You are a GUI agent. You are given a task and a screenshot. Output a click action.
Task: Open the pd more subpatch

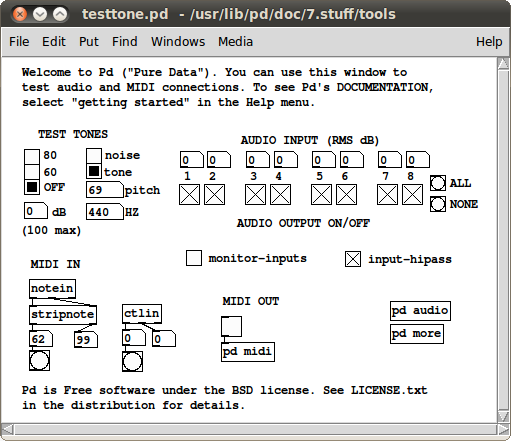tap(417, 334)
